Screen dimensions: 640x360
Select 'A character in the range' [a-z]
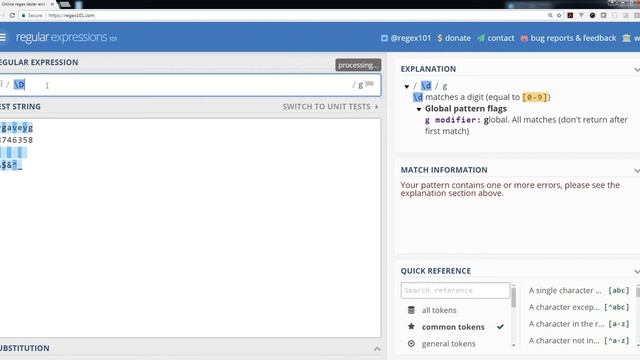[x=579, y=324]
